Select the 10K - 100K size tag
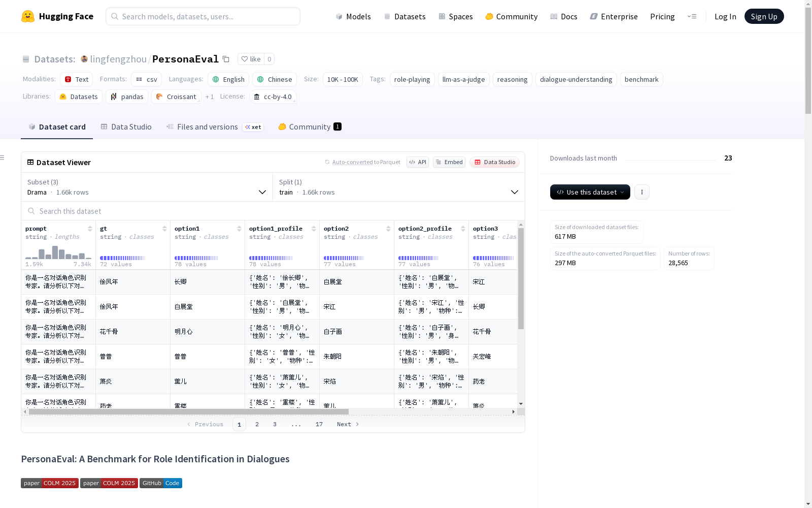Image resolution: width=812 pixels, height=508 pixels. (x=343, y=79)
